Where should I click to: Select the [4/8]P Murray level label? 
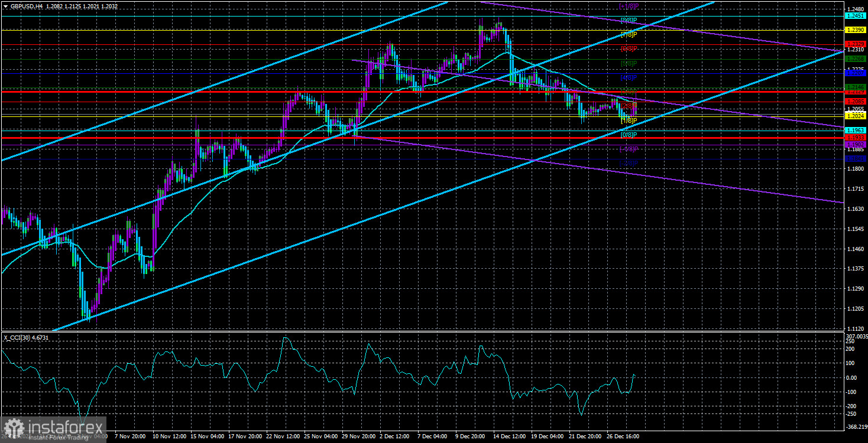coord(629,77)
